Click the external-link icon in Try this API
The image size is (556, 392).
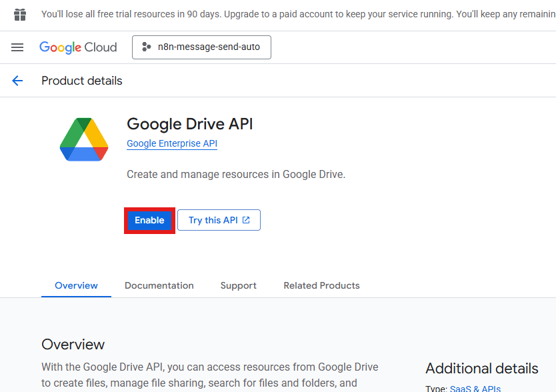(x=246, y=220)
